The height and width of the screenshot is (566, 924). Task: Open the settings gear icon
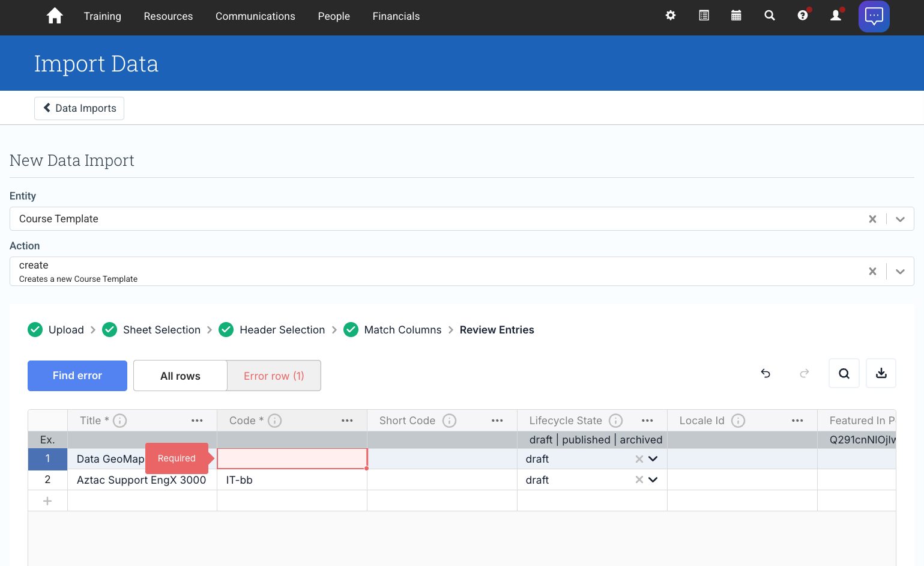coord(671,16)
